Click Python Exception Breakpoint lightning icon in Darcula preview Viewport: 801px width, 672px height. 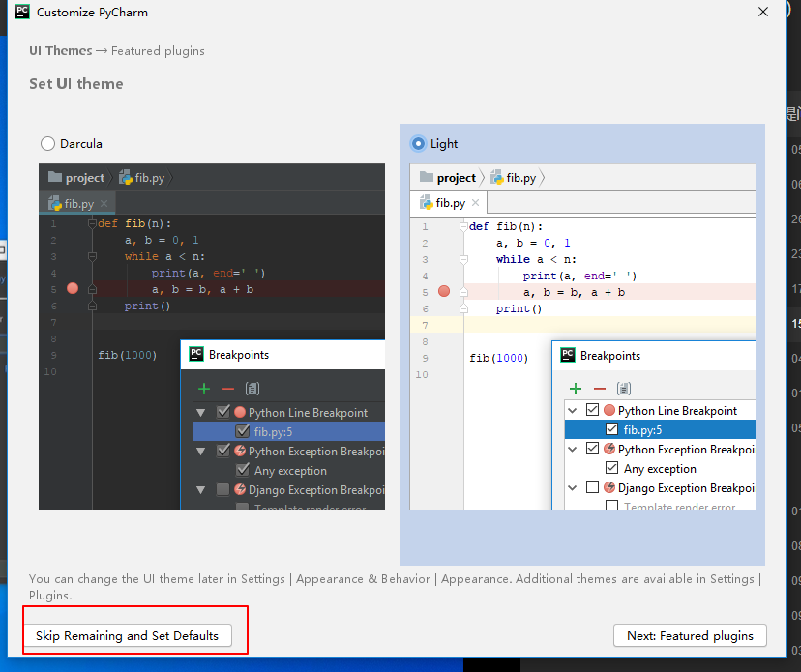[x=240, y=451]
